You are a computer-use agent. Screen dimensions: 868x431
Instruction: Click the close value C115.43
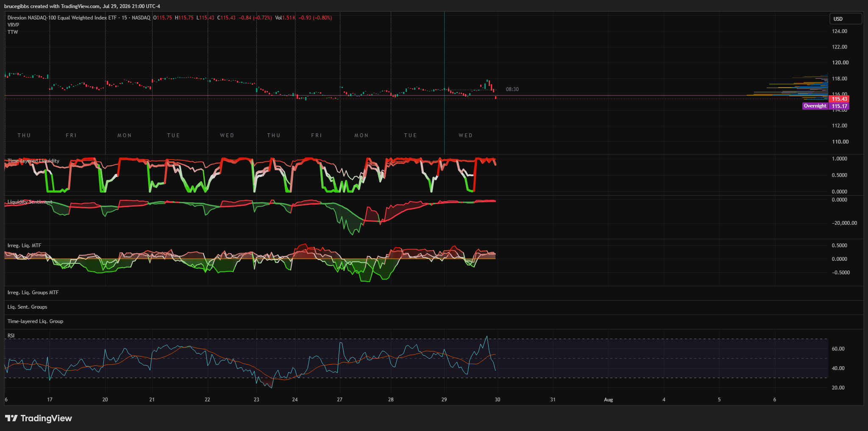coord(226,18)
